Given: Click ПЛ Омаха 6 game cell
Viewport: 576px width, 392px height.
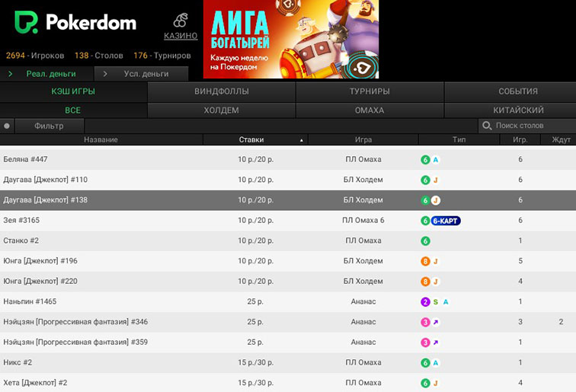Looking at the screenshot, I should click(363, 220).
